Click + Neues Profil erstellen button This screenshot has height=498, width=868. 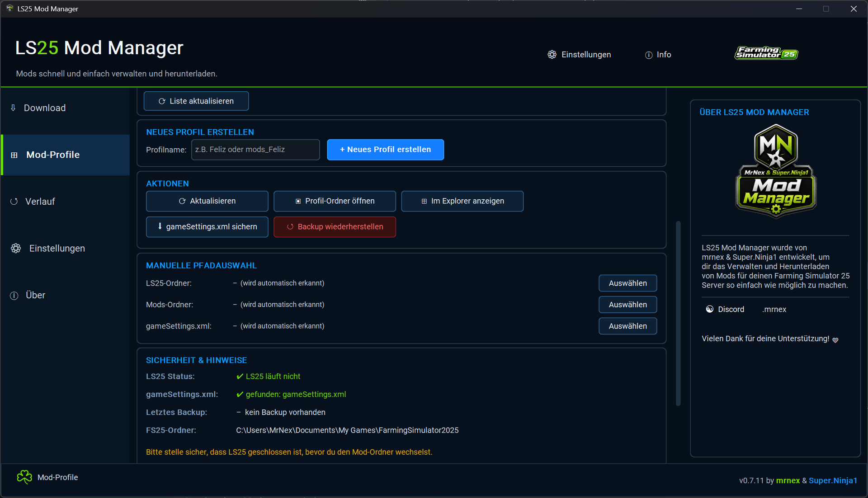pos(385,150)
